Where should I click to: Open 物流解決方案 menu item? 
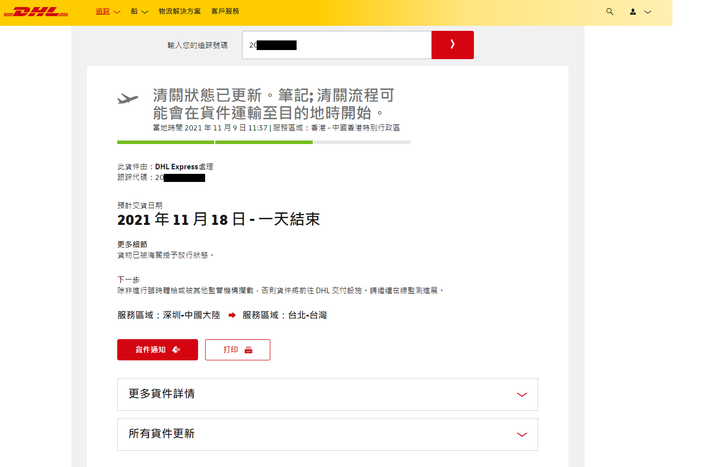pos(180,11)
